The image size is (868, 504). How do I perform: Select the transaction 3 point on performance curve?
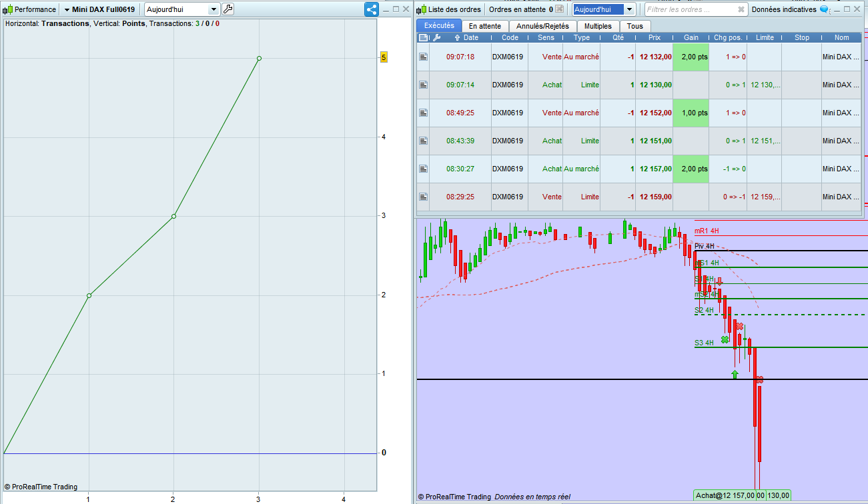click(x=259, y=58)
